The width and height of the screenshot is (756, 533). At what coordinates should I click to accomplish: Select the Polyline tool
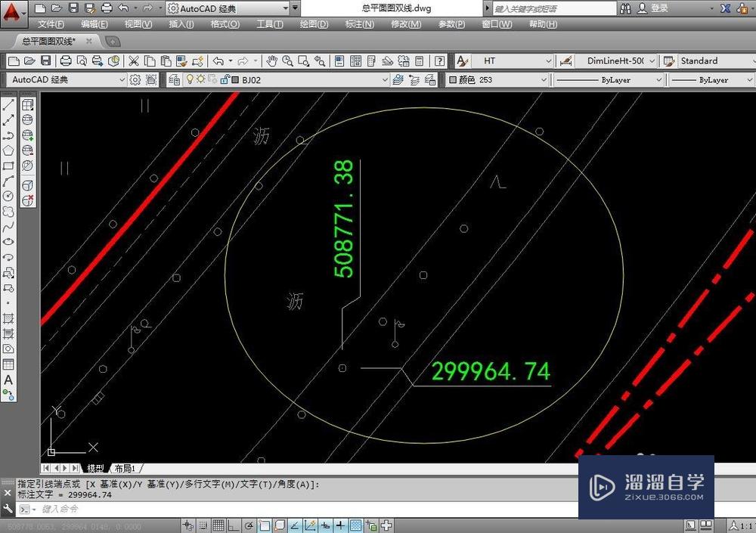[9, 137]
